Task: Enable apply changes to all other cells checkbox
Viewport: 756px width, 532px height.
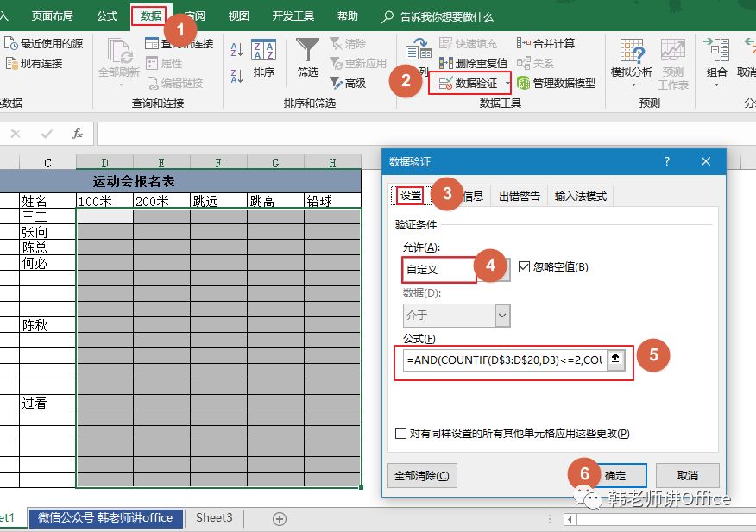Action: 400,434
